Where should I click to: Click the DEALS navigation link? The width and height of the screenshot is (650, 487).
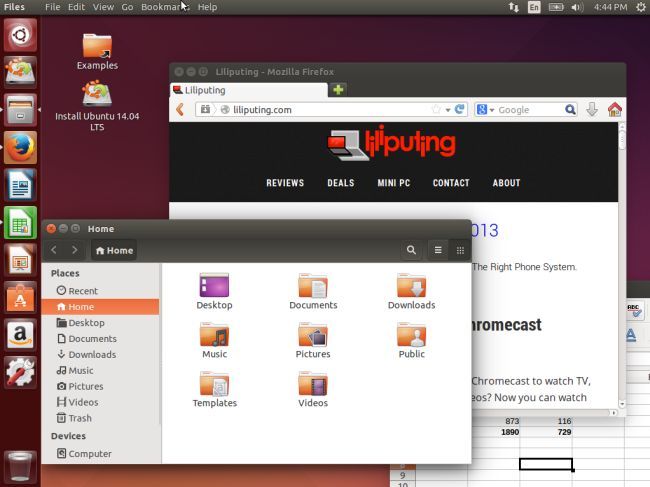[340, 183]
